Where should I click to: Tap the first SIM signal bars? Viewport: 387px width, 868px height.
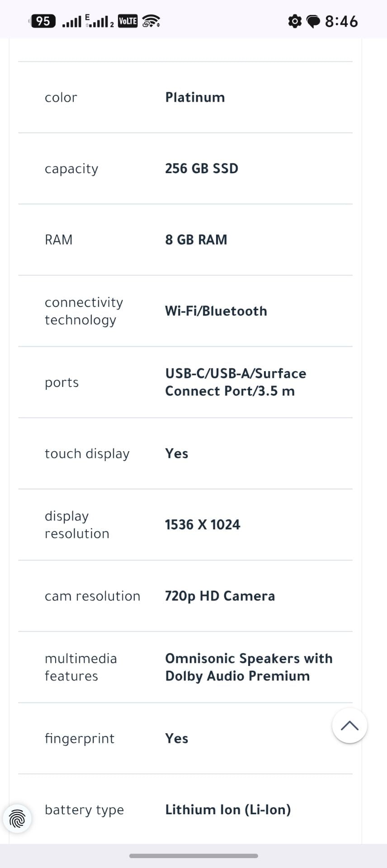71,21
